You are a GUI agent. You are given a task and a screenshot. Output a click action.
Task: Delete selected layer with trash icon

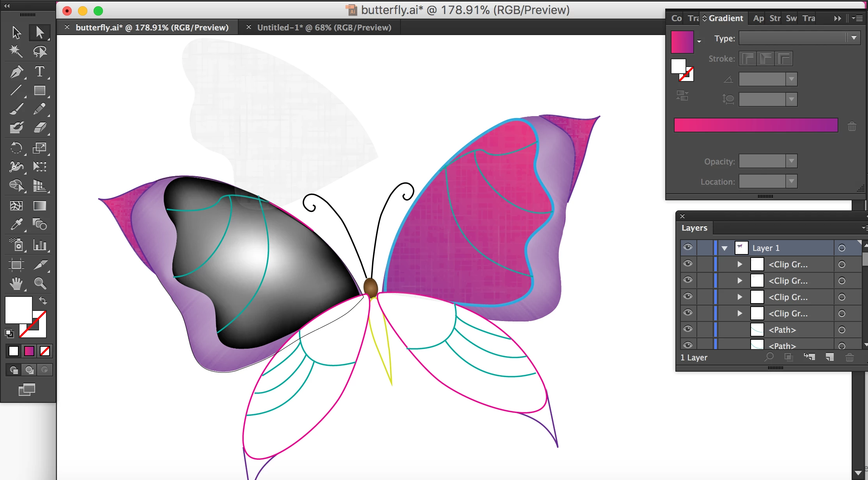(849, 357)
